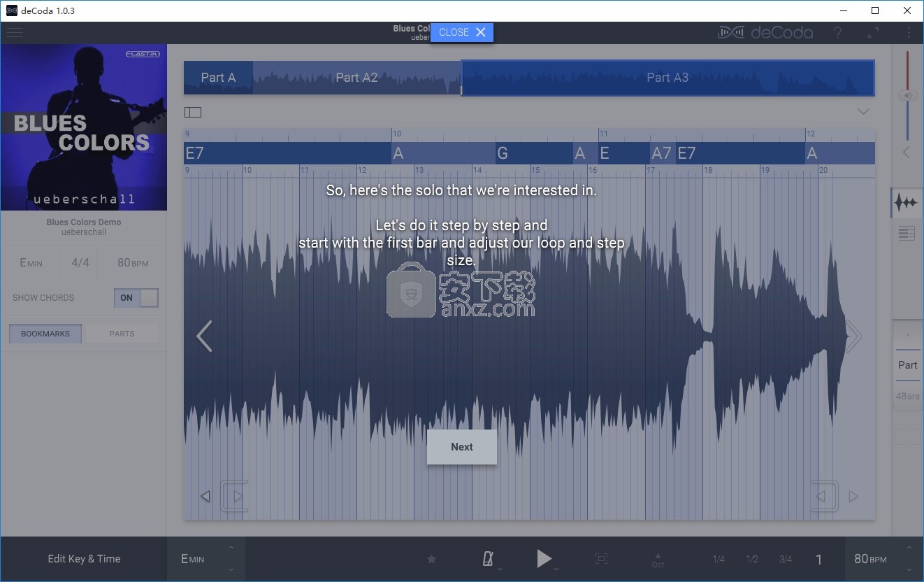Image resolution: width=924 pixels, height=582 pixels.
Task: Click the 80 BPM tempo in sidebar
Action: point(133,263)
